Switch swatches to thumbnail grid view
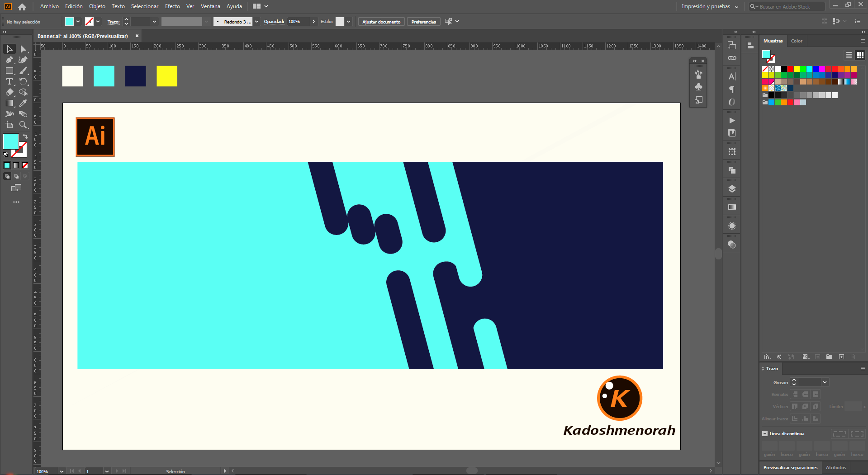 click(x=860, y=55)
